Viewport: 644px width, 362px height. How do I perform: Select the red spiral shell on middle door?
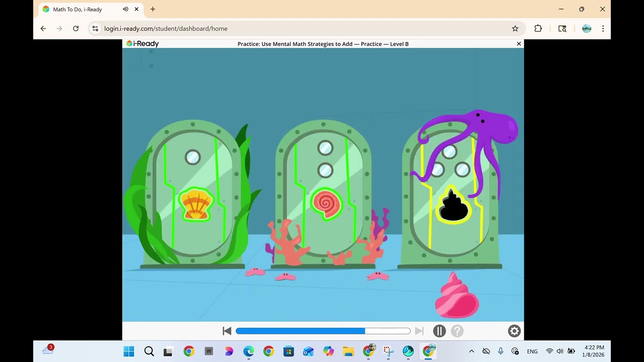[327, 204]
